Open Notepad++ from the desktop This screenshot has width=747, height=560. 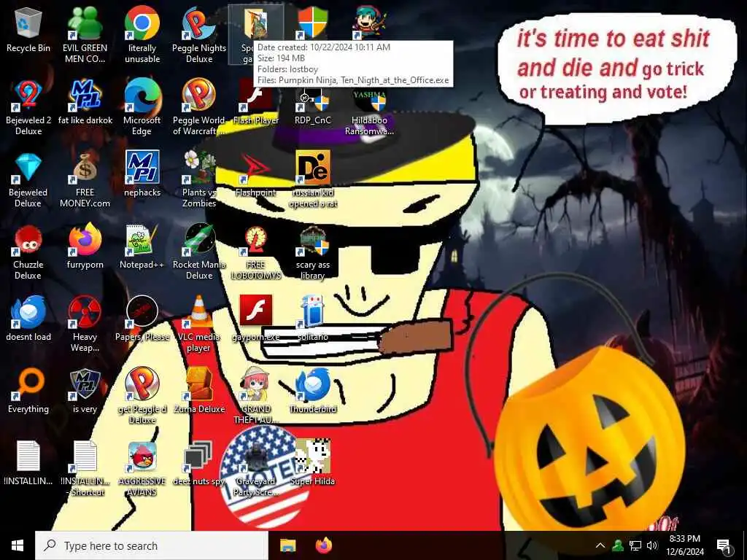[x=142, y=246]
